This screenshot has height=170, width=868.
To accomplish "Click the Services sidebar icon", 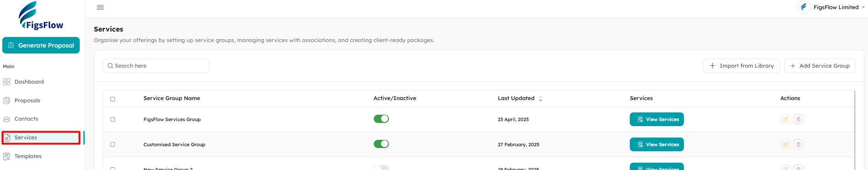I will [x=7, y=138].
